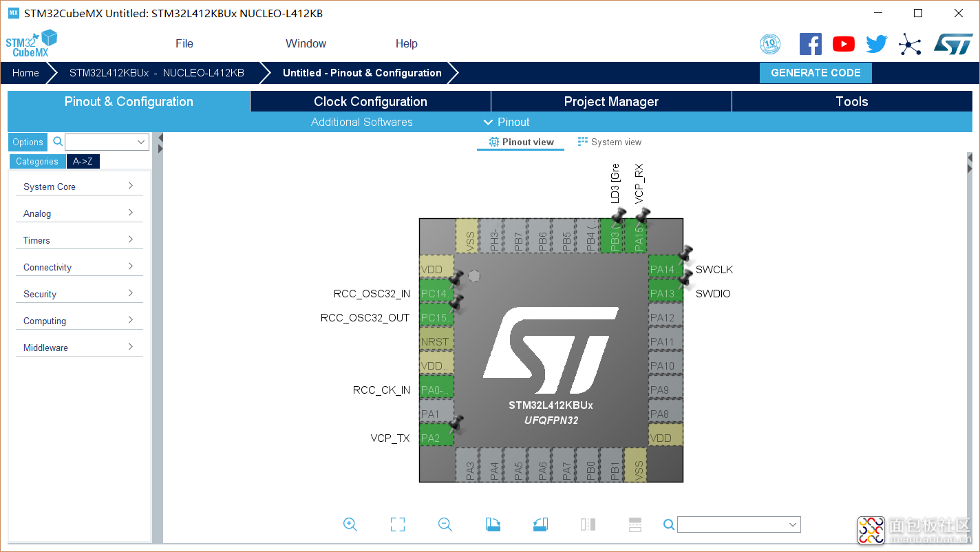980x552 pixels.
Task: Open the Facebook icon link
Action: coord(811,44)
